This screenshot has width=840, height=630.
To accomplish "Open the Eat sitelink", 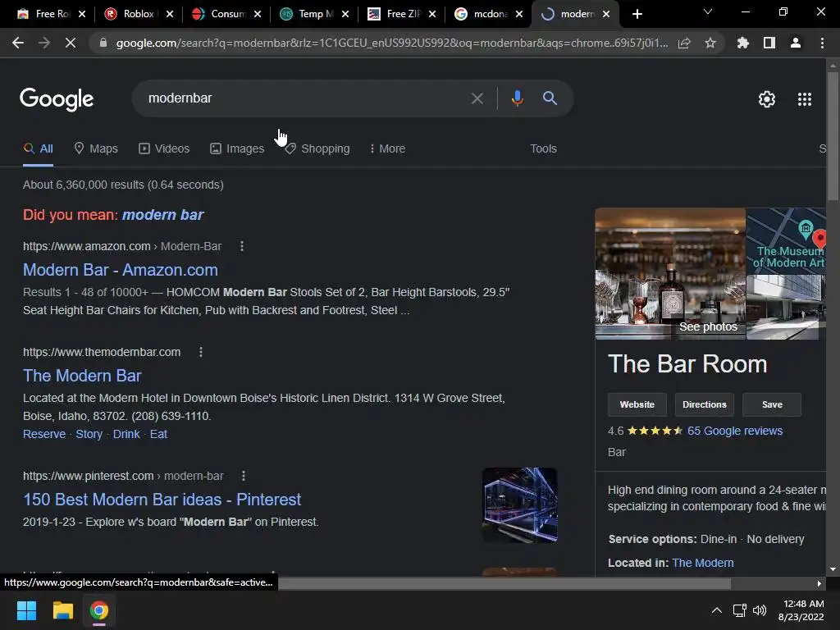I will 158,434.
